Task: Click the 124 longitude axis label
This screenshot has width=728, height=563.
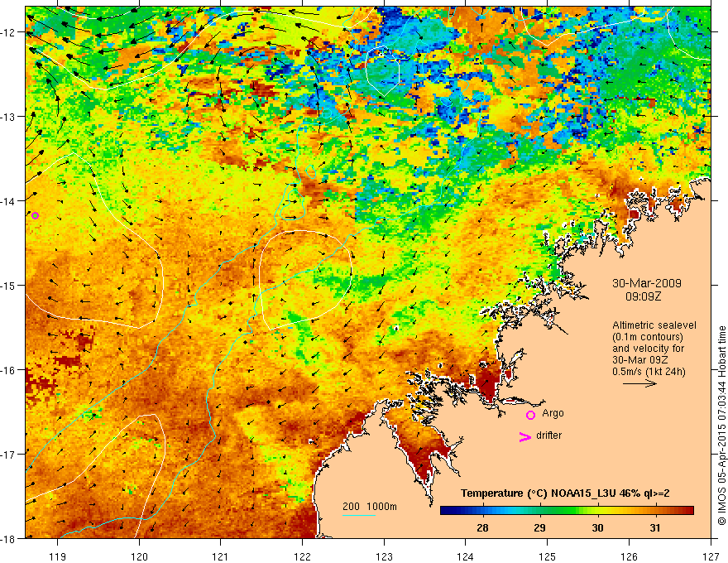Action: coord(466,556)
